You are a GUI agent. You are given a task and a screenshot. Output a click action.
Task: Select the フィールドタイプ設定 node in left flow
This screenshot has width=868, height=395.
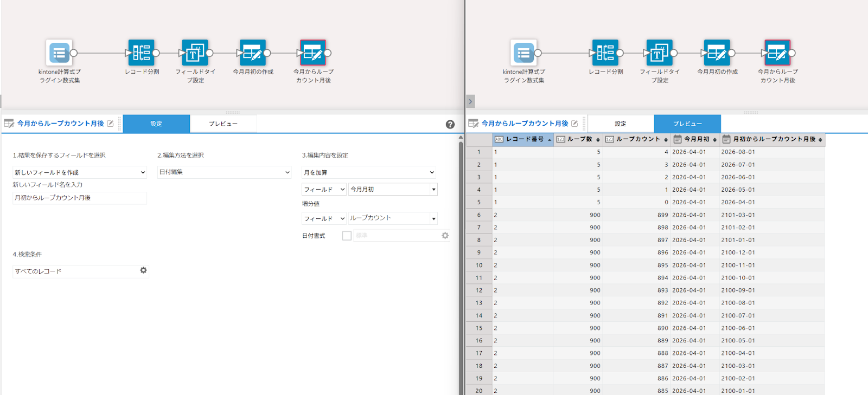tap(195, 53)
